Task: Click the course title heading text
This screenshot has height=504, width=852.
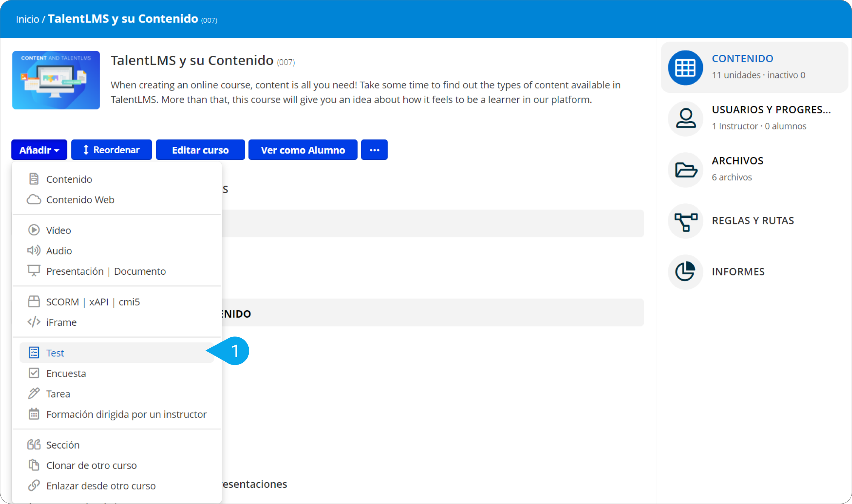Action: (x=192, y=60)
